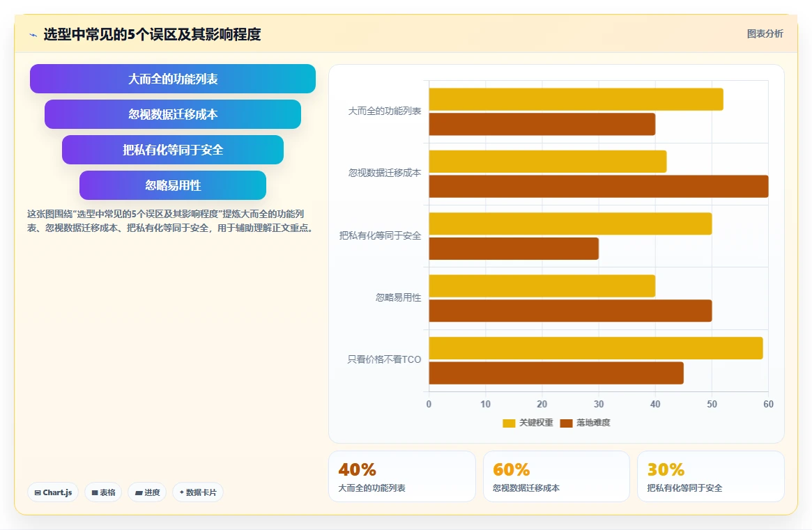
Task: Click the 只看价格不看TCO axis label
Action: coord(384,359)
